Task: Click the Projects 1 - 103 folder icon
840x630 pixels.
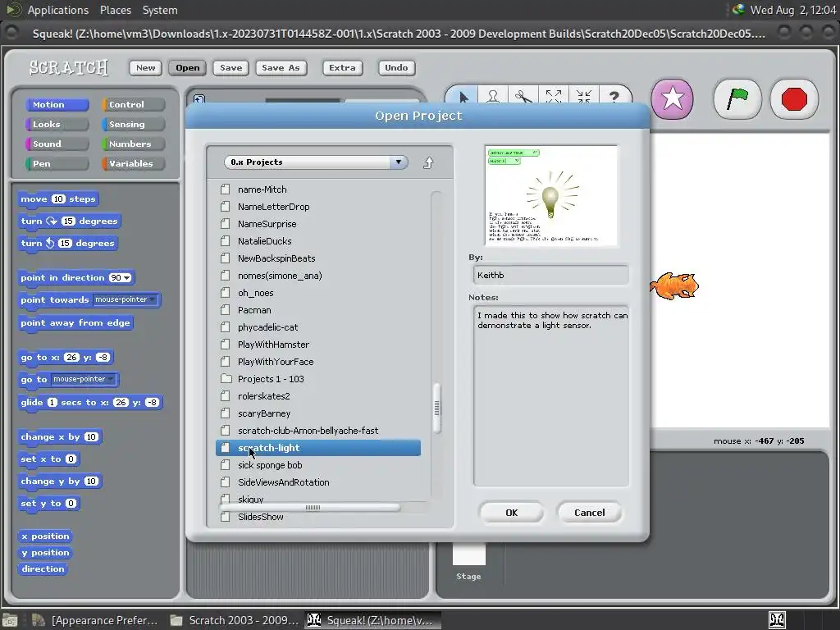Action: pyautogui.click(x=226, y=379)
